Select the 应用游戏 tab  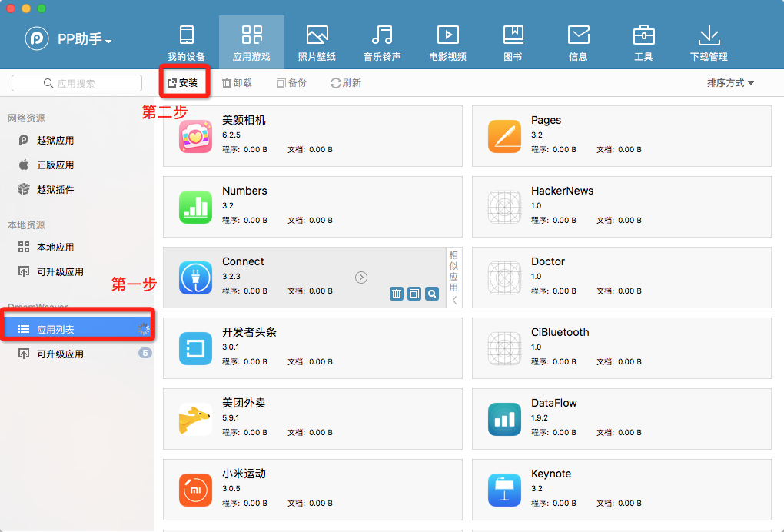[251, 42]
